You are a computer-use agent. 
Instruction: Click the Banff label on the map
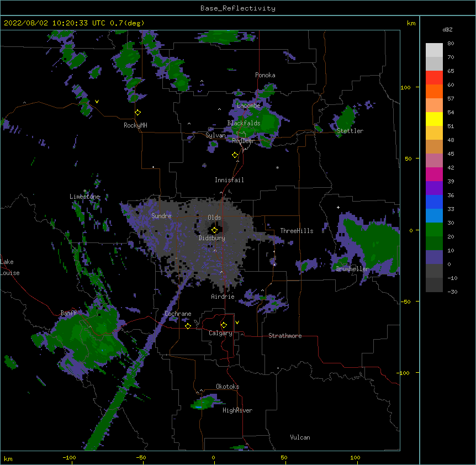68,313
